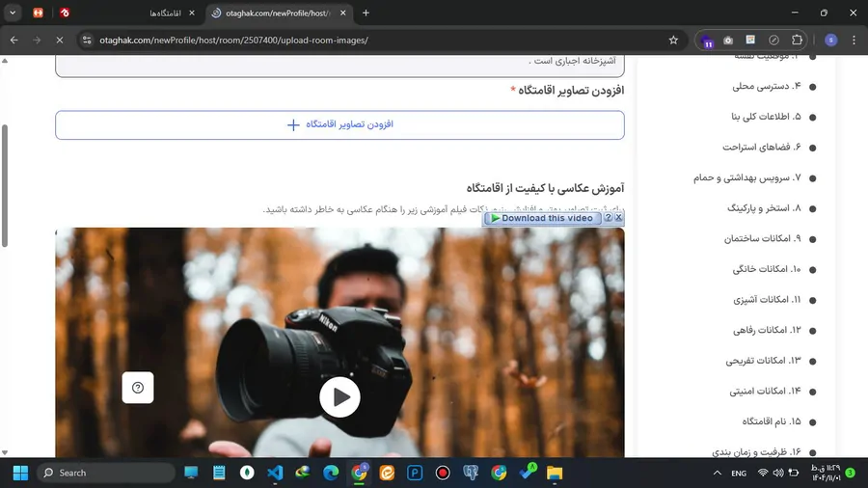Go back to the previous page
The image size is (868, 488).
[14, 40]
